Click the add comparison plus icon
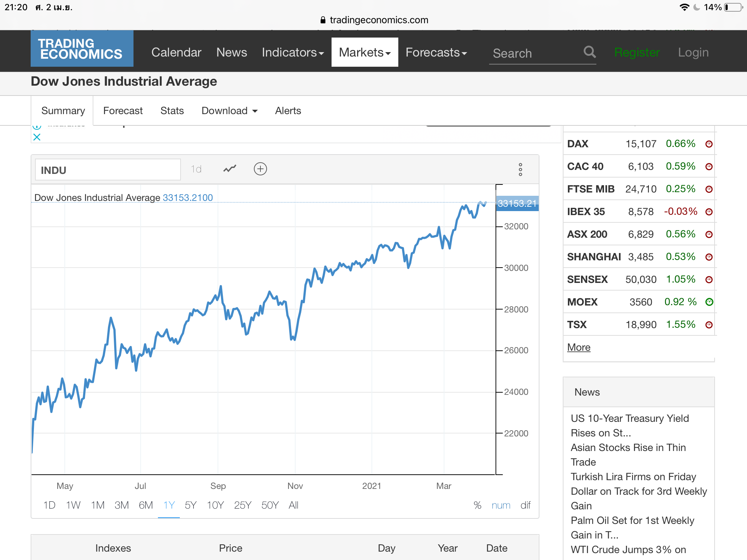Viewport: 747px width, 560px height. (260, 169)
